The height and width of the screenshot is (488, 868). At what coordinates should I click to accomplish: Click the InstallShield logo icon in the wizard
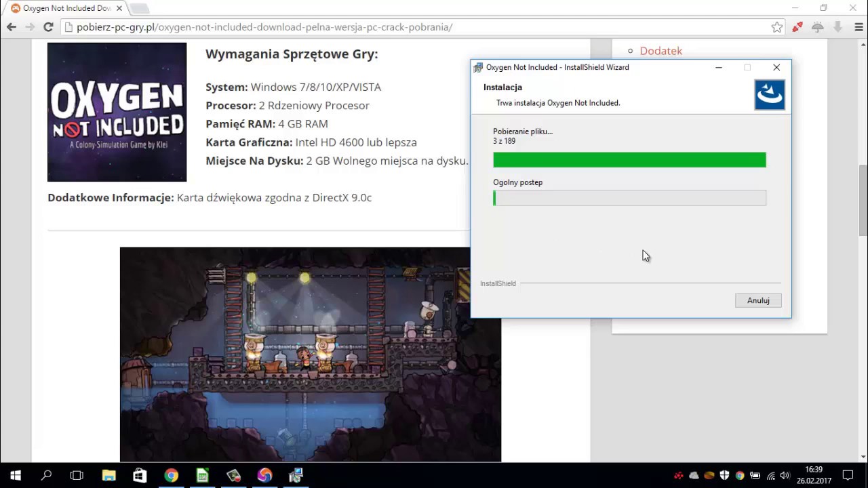point(770,95)
